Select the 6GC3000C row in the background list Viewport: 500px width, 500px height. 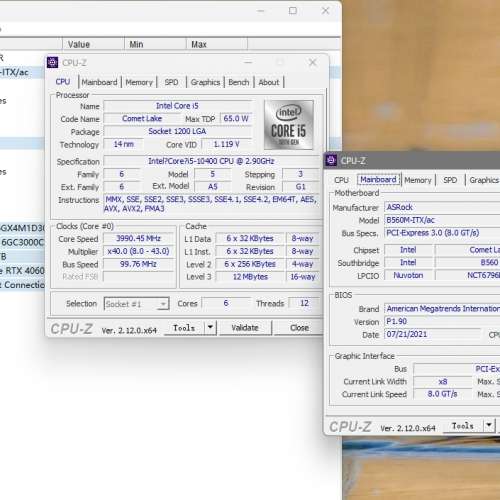click(22, 242)
